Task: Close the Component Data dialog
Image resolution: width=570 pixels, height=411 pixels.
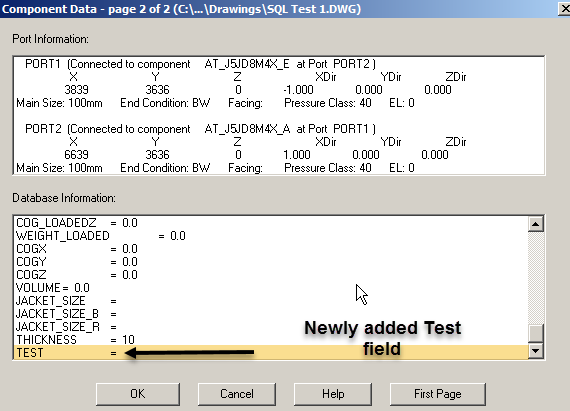Action: [564, 9]
